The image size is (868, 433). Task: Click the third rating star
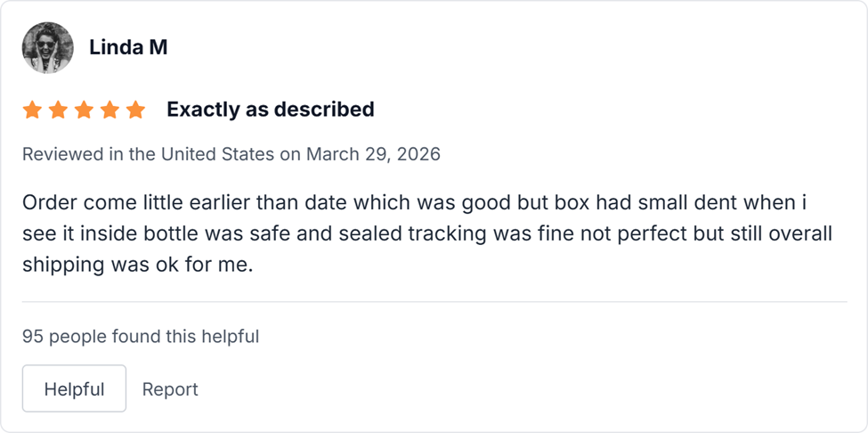[x=84, y=110]
